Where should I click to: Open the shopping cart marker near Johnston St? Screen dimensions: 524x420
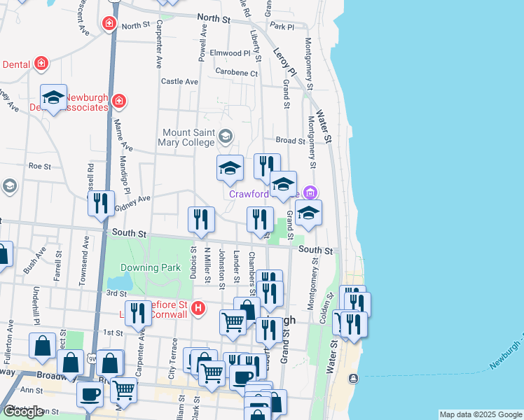pos(233,322)
